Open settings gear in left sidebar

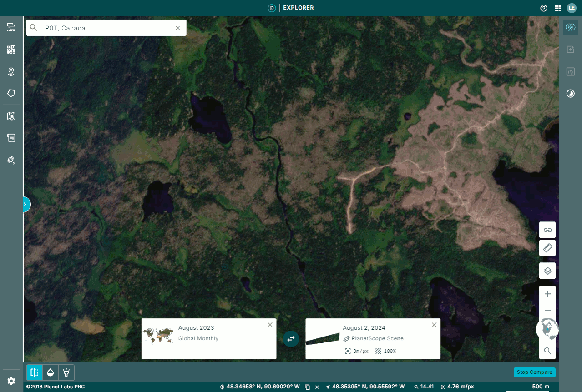click(11, 381)
